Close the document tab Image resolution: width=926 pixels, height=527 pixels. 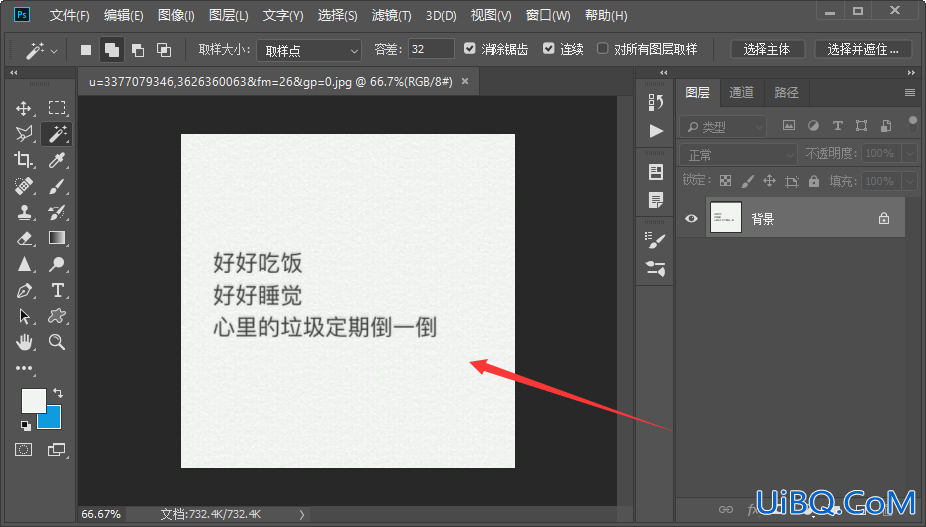(465, 82)
